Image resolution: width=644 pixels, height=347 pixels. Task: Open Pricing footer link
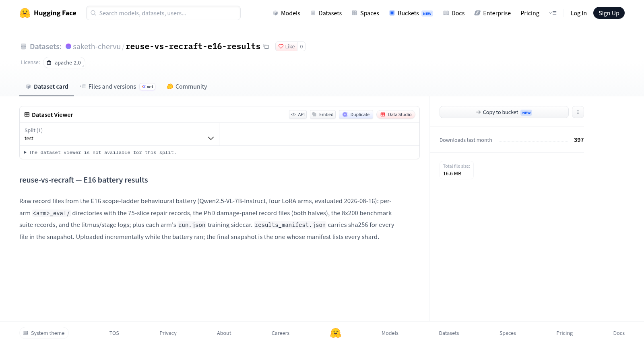tap(564, 333)
